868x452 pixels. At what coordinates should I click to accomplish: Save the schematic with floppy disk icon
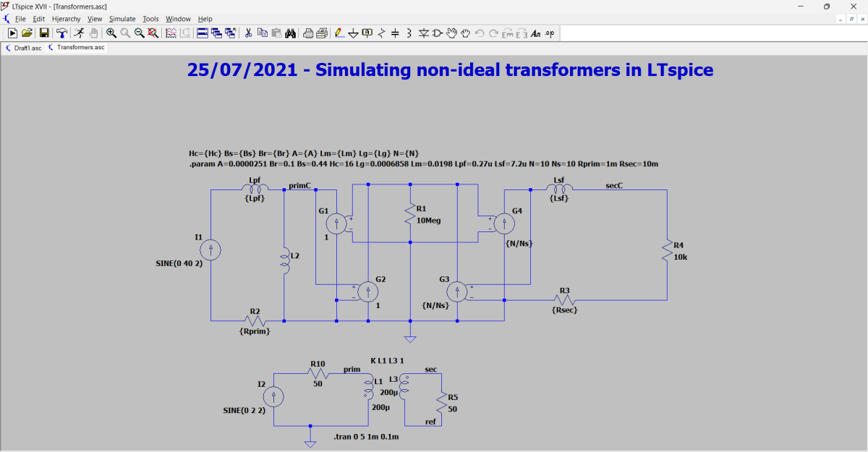tap(44, 33)
